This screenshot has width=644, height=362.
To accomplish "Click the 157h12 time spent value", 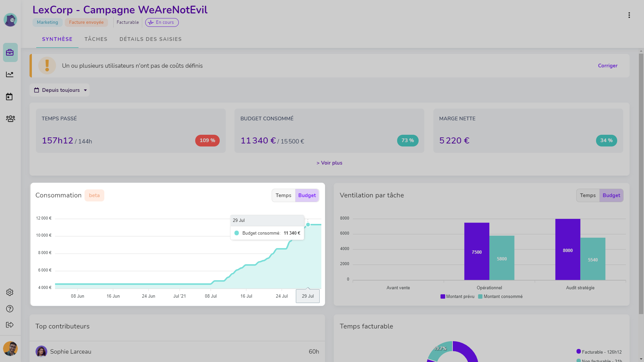I will click(x=57, y=141).
